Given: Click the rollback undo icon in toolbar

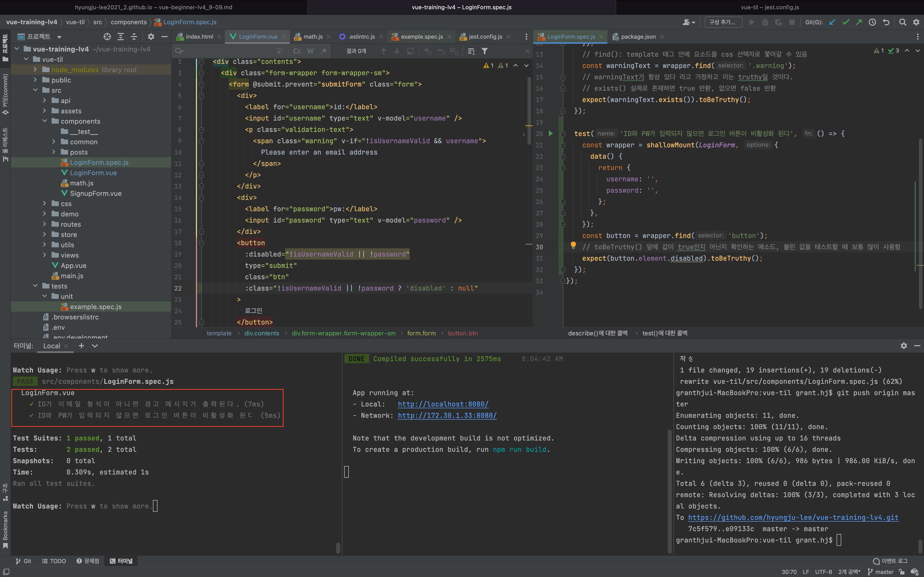Looking at the screenshot, I should click(886, 22).
